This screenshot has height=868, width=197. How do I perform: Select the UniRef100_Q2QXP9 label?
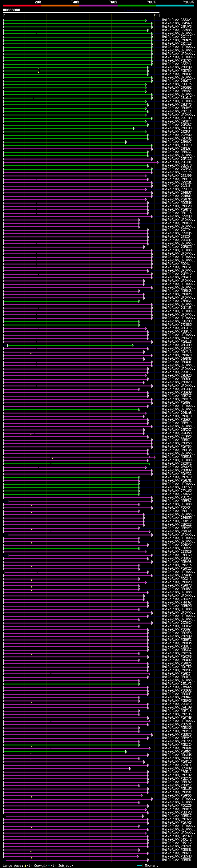click(x=177, y=600)
